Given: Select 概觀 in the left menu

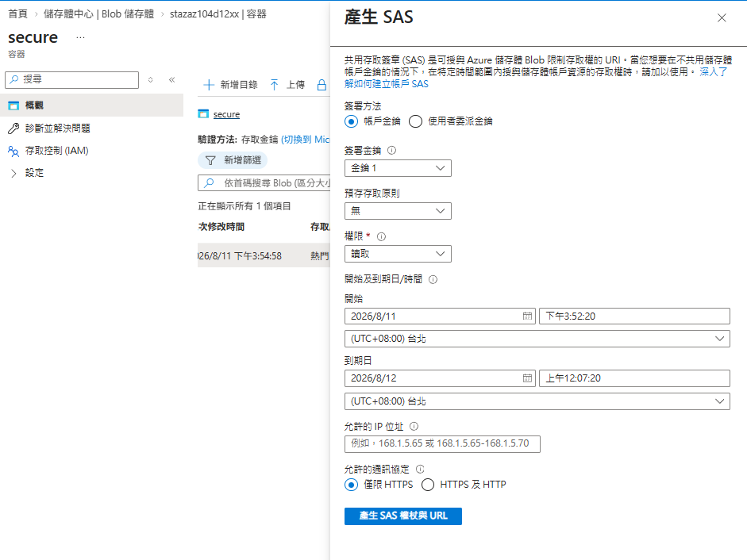Looking at the screenshot, I should [91, 105].
